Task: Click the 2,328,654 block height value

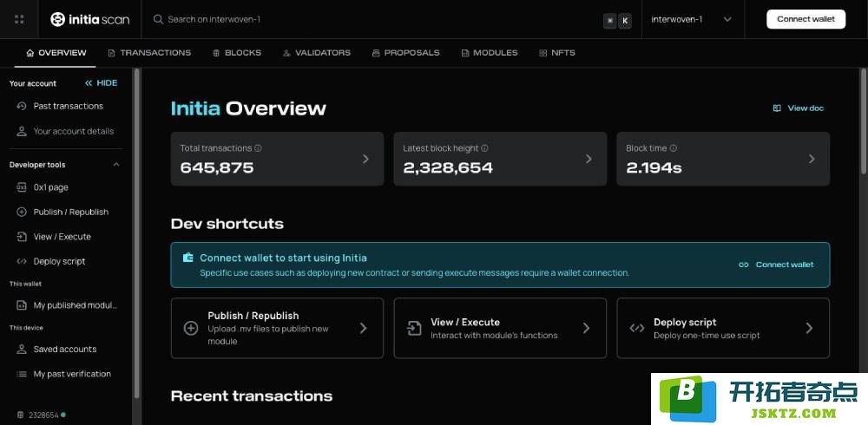Action: 448,167
